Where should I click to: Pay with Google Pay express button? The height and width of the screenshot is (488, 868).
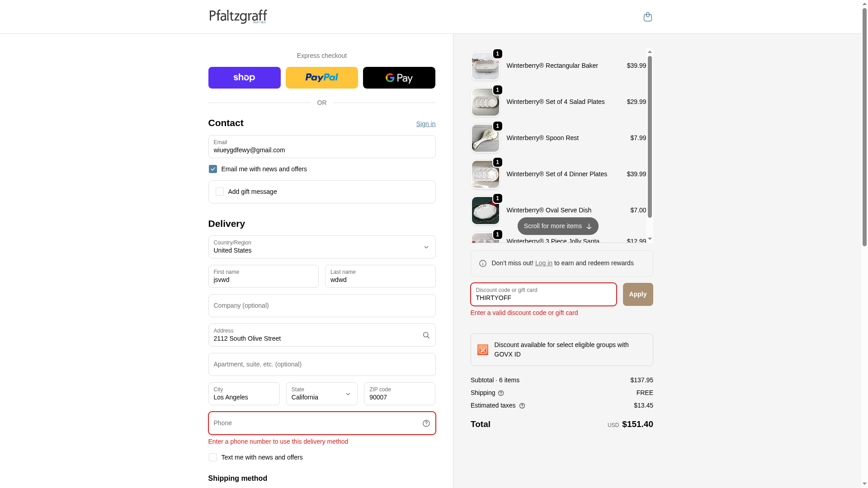[x=399, y=78]
